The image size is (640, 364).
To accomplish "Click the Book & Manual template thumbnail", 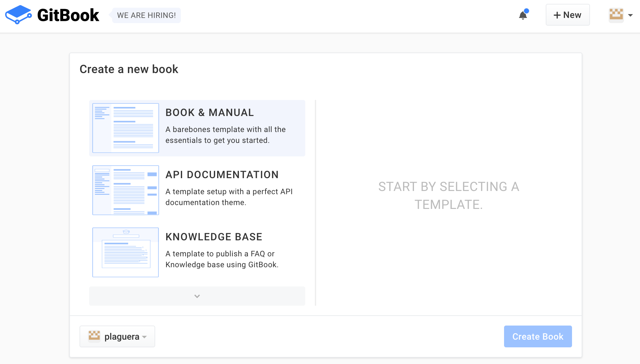I will pos(126,128).
